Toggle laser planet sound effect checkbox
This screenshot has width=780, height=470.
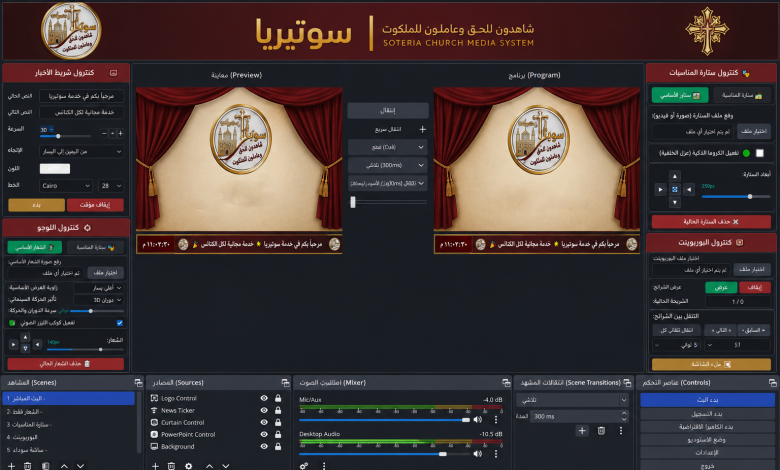(120, 323)
